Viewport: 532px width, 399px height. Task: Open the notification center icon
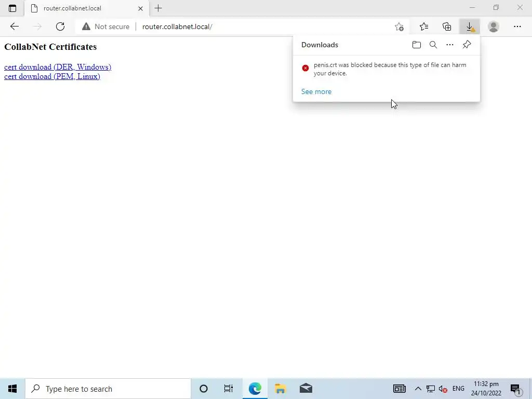click(515, 389)
